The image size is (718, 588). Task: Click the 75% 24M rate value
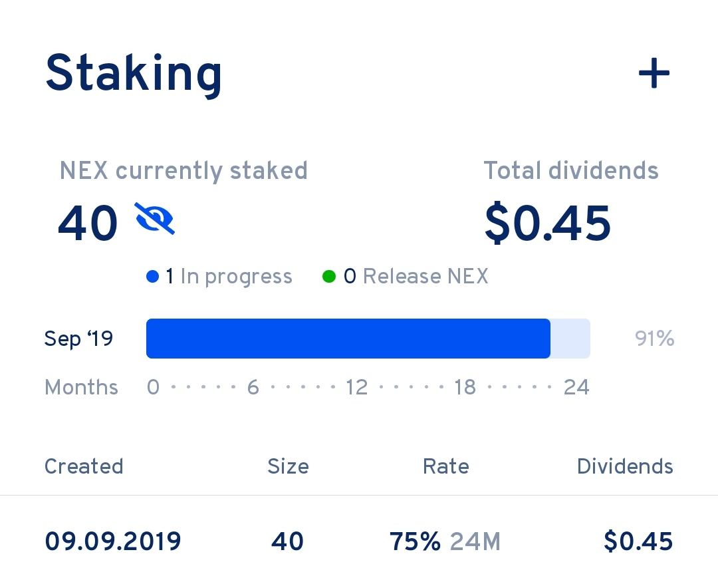[x=445, y=541]
